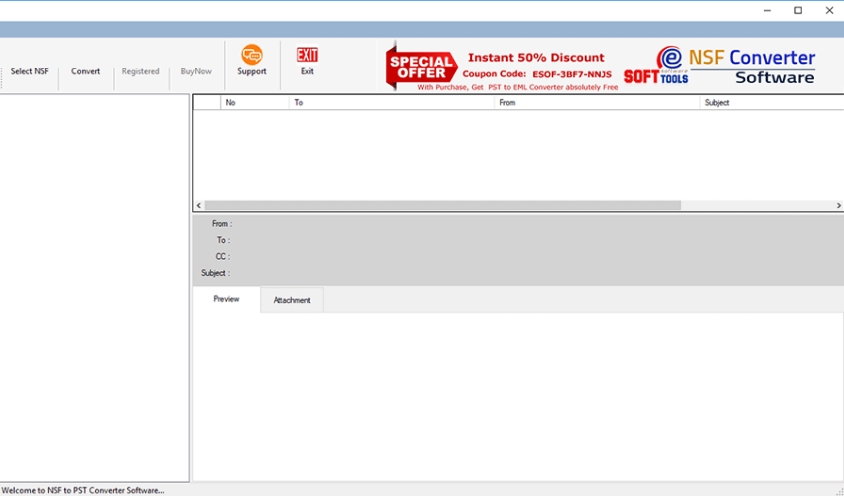Screen dimensions: 844x496
Task: Click the 'Welcome to NSF to PST Converter Software...' status text
Action: pyautogui.click(x=83, y=490)
